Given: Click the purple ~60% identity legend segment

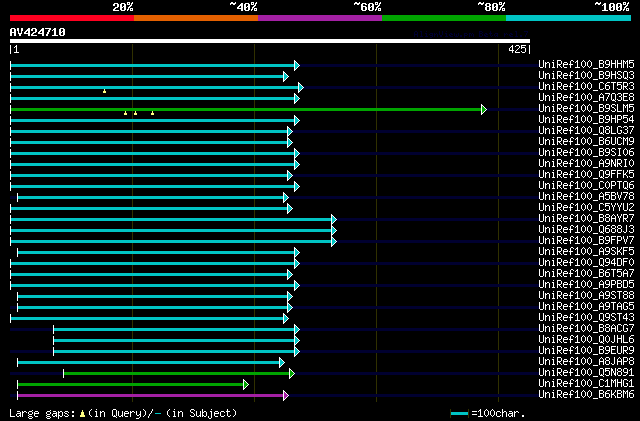Looking at the screenshot, I should point(320,18).
